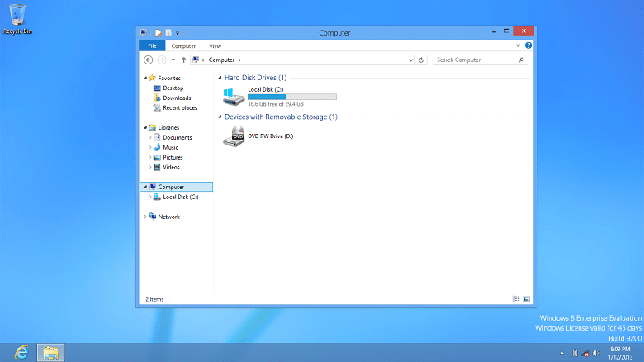
Task: Open the recent locations dropdown arrow
Action: 173,60
